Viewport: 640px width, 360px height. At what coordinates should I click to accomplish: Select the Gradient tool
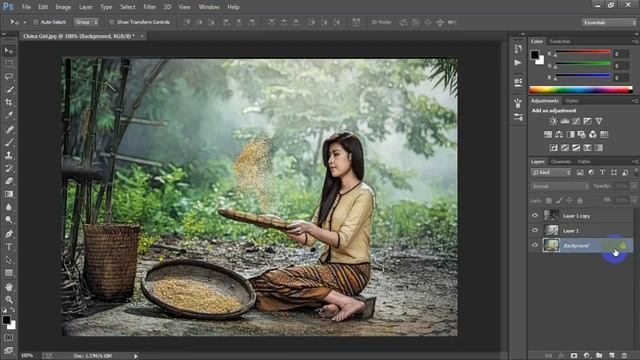coord(9,194)
